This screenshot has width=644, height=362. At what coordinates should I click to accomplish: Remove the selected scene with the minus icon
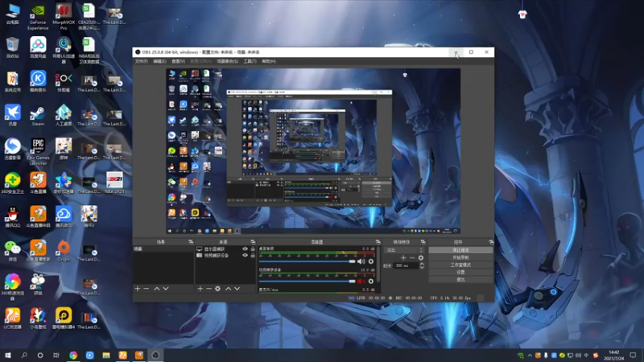point(147,289)
